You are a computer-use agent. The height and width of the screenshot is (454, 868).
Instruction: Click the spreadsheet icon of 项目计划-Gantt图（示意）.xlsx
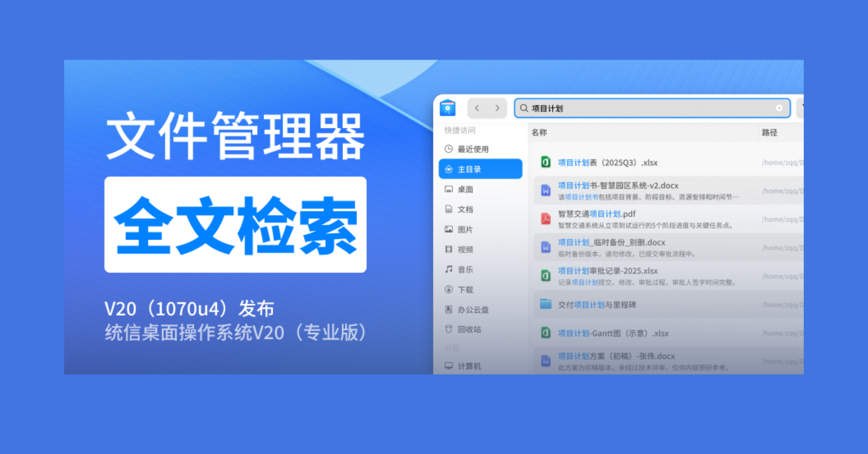(546, 333)
